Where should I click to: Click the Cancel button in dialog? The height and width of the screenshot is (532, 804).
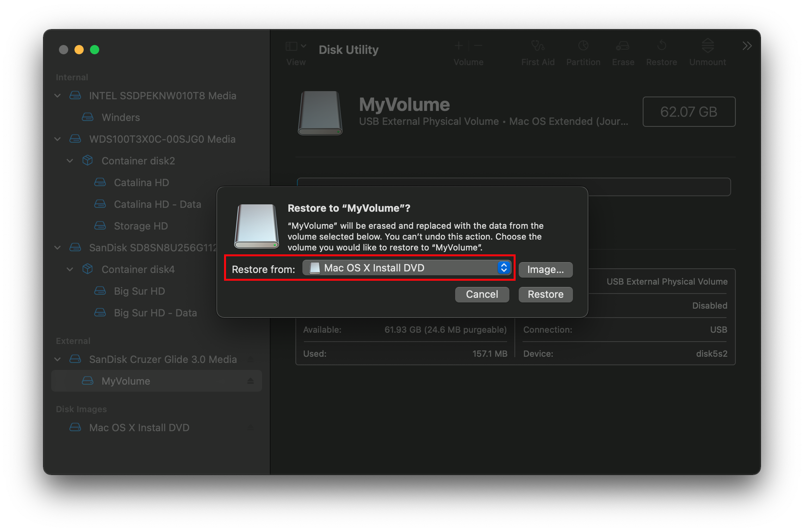point(482,294)
